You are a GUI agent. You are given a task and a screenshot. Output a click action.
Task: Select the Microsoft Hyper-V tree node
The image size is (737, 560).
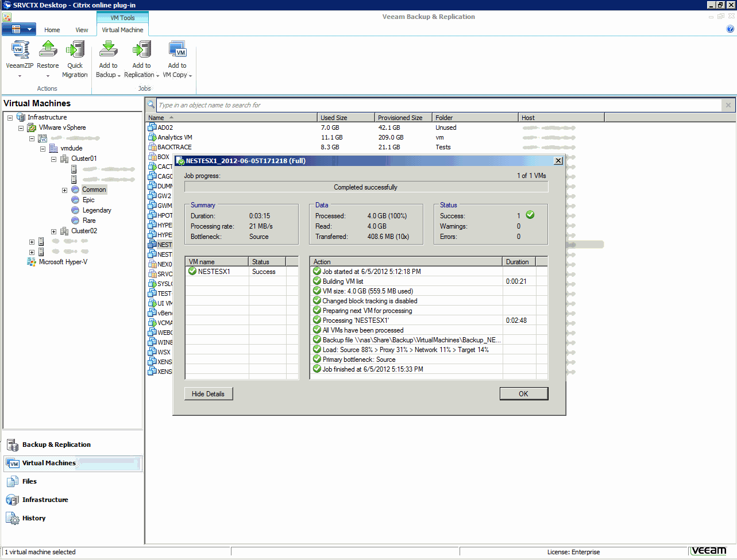point(63,262)
